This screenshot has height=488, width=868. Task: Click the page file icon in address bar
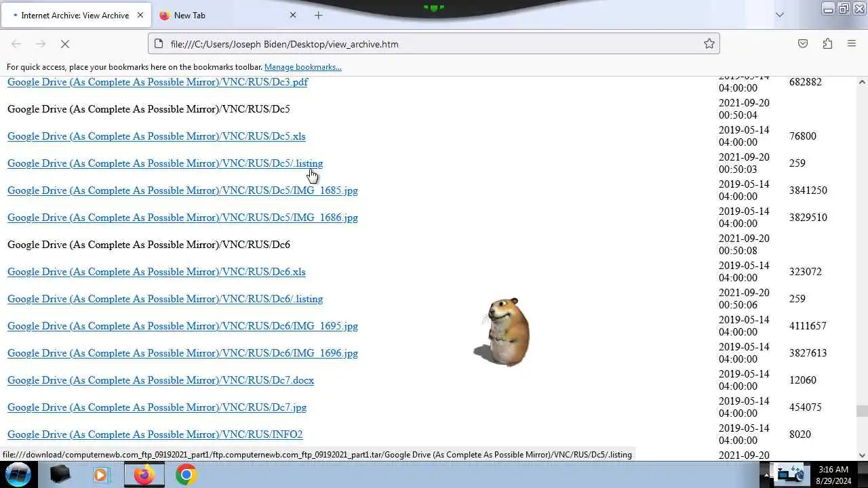pos(159,44)
